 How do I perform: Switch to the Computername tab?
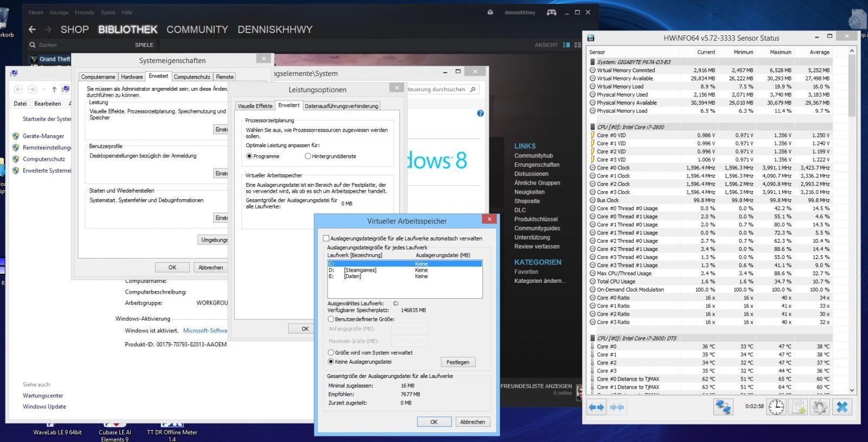pyautogui.click(x=98, y=77)
